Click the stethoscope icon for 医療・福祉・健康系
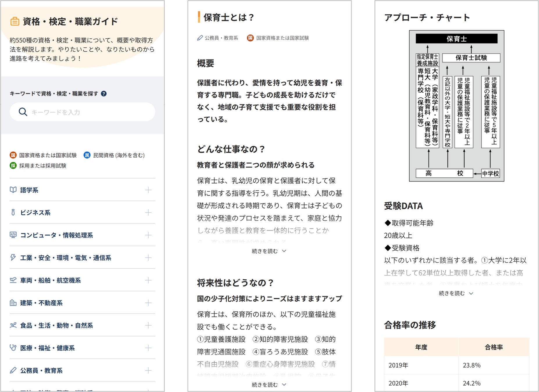539x392 pixels. (x=13, y=348)
